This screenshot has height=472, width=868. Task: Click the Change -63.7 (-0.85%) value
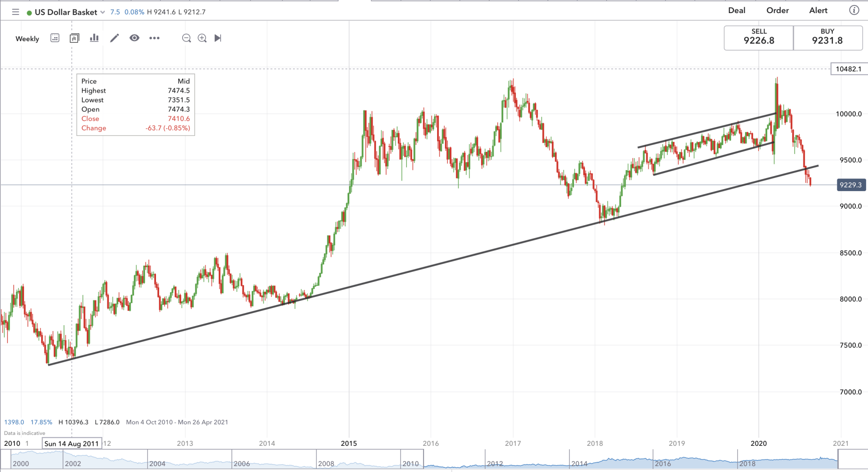168,128
